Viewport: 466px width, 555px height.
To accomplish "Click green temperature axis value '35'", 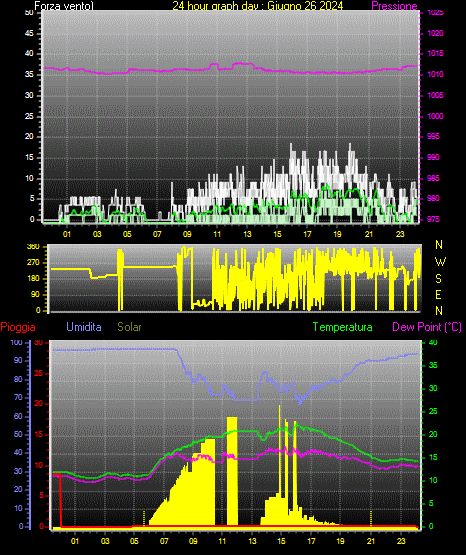I will (433, 365).
